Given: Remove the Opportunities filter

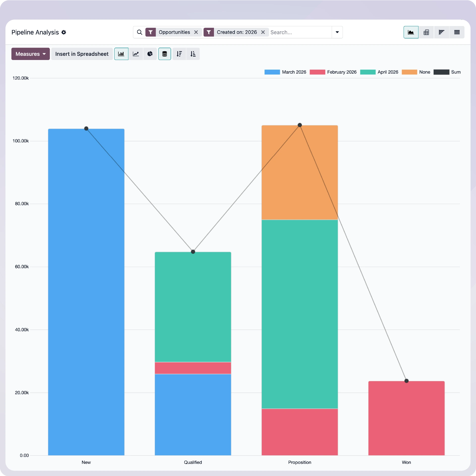Looking at the screenshot, I should 196,32.
